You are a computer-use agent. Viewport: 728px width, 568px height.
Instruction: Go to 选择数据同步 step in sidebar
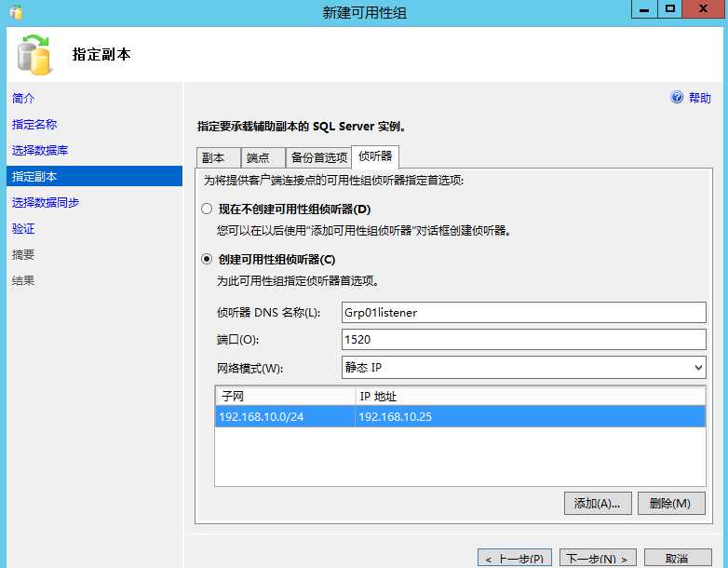(x=46, y=202)
